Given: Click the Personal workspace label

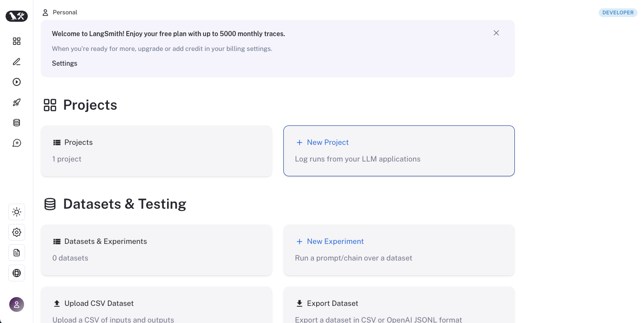Looking at the screenshot, I should point(65,12).
